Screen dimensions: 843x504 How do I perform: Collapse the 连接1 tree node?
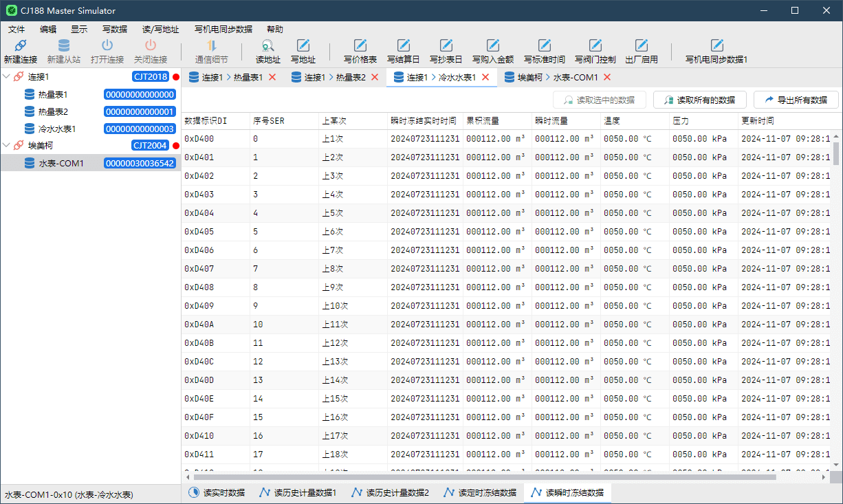click(x=7, y=77)
